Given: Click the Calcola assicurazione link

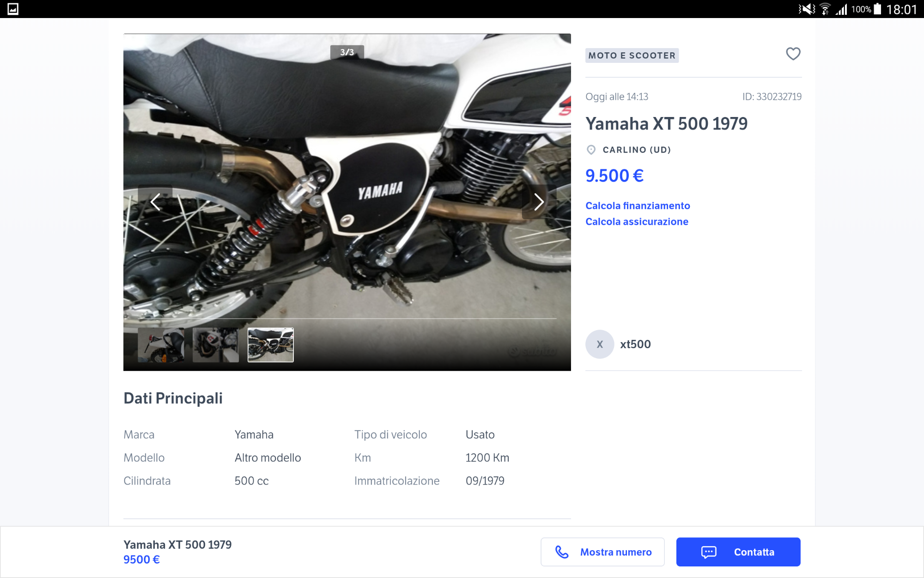Looking at the screenshot, I should coord(637,221).
